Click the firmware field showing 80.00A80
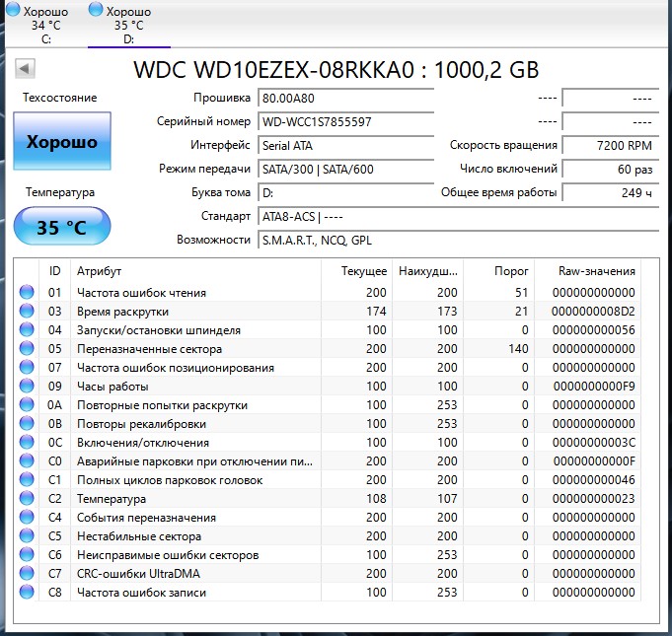Viewport: 672px width, 636px height. [345, 99]
